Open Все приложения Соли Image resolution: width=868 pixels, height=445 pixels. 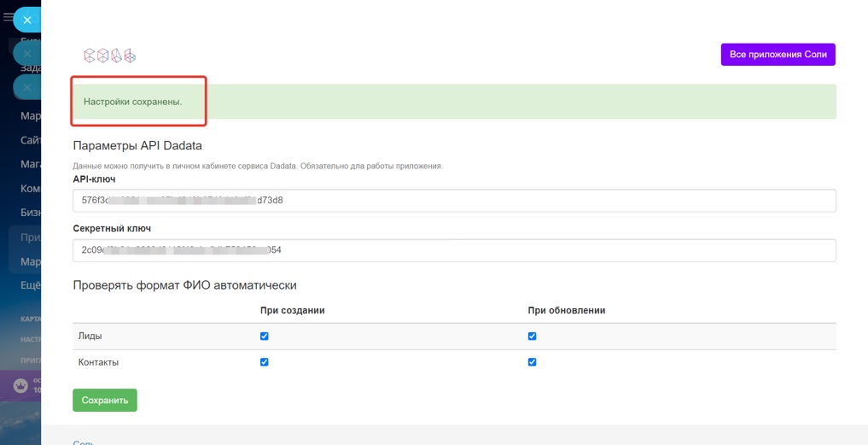pyautogui.click(x=778, y=55)
